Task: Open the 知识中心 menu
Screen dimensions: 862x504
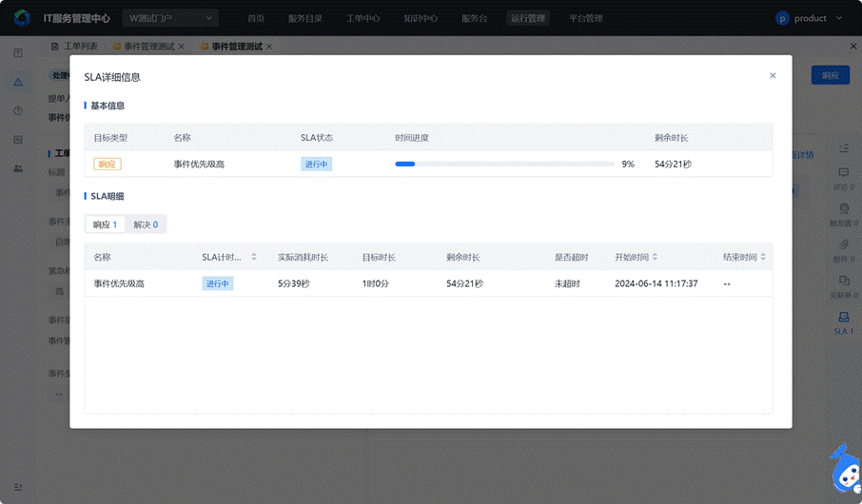Action: pos(421,18)
